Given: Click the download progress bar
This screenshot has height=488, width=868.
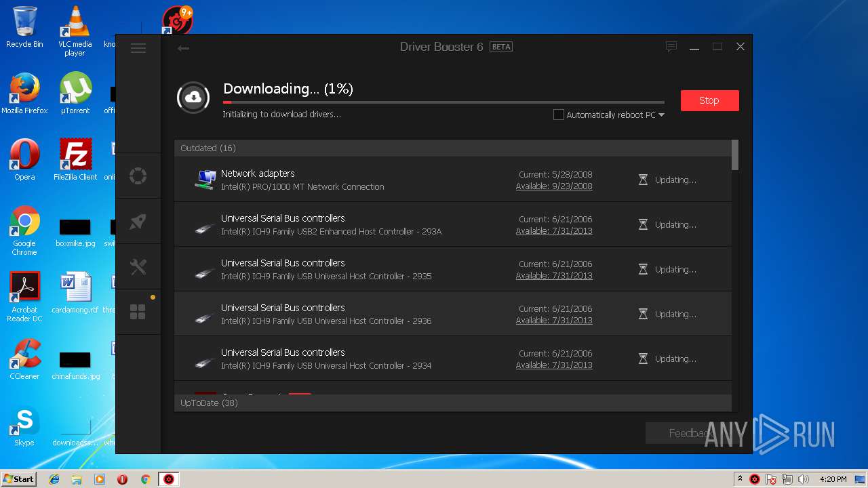Looking at the screenshot, I should click(x=443, y=102).
